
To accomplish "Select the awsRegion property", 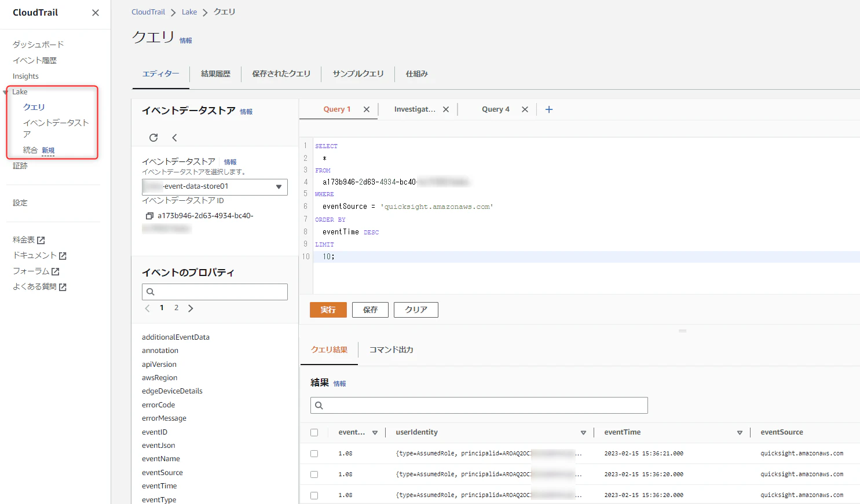I will tap(159, 378).
